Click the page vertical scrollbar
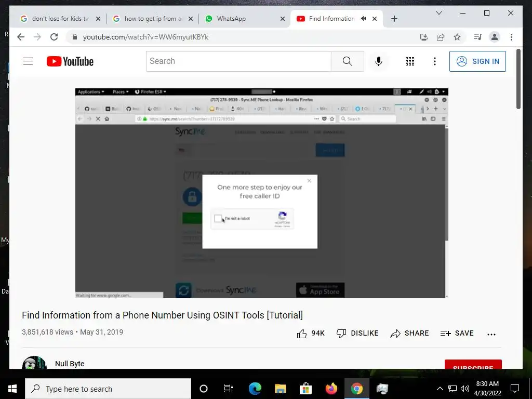The height and width of the screenshot is (399, 532). (518, 79)
